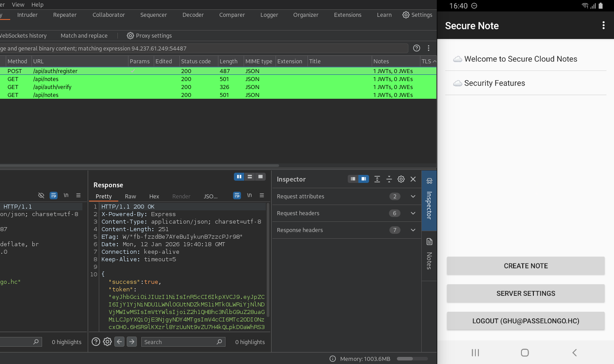Open the Response pane hamburger menu
The image size is (614, 364).
coord(262,195)
